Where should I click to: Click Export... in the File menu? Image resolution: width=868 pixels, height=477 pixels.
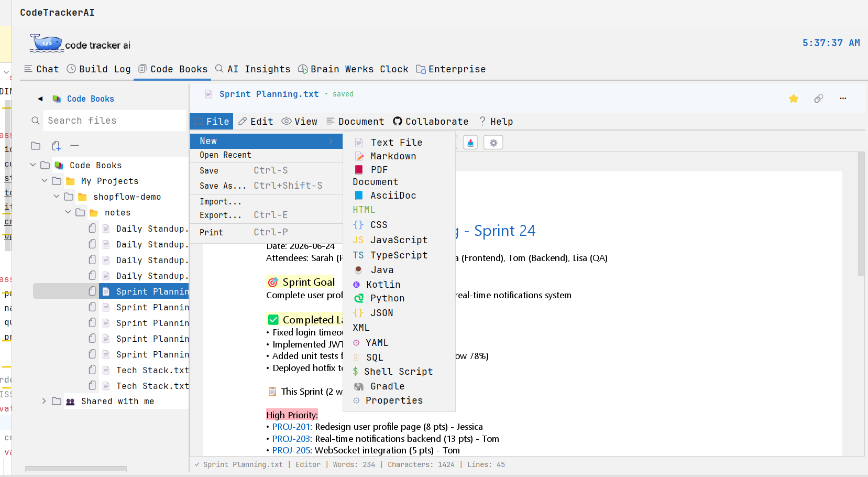[x=266, y=215]
